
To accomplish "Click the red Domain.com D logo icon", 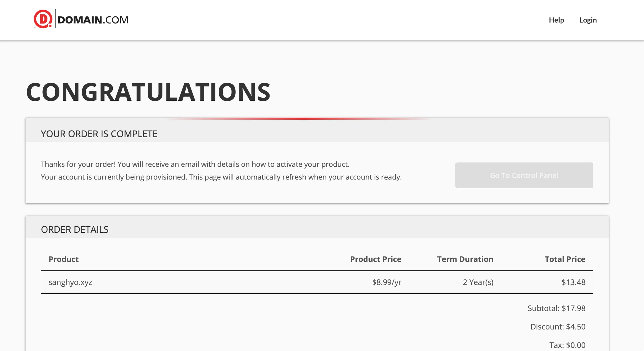I will pos(43,19).
